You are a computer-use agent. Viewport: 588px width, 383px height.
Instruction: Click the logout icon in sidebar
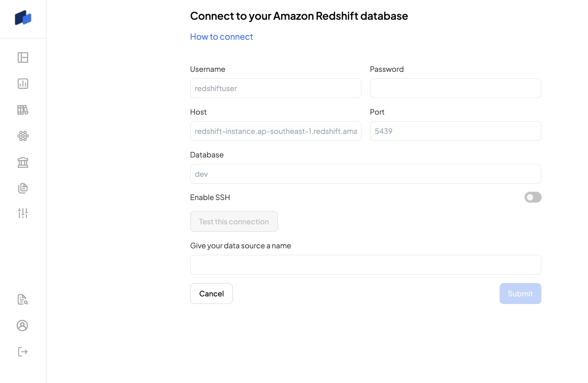pos(23,352)
